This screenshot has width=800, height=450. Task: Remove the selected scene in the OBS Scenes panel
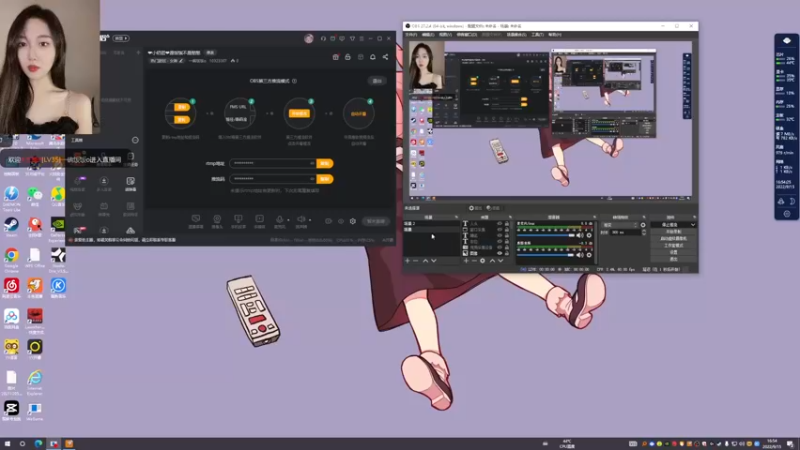tap(415, 261)
